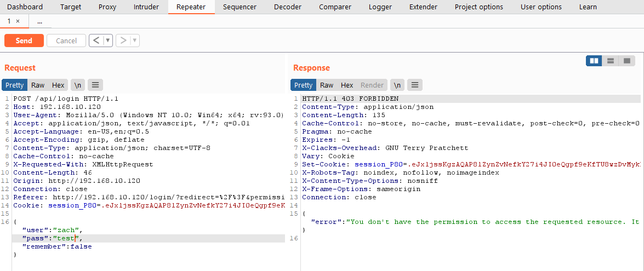Switch Response view to Hex
The height and width of the screenshot is (271, 644).
(347, 85)
